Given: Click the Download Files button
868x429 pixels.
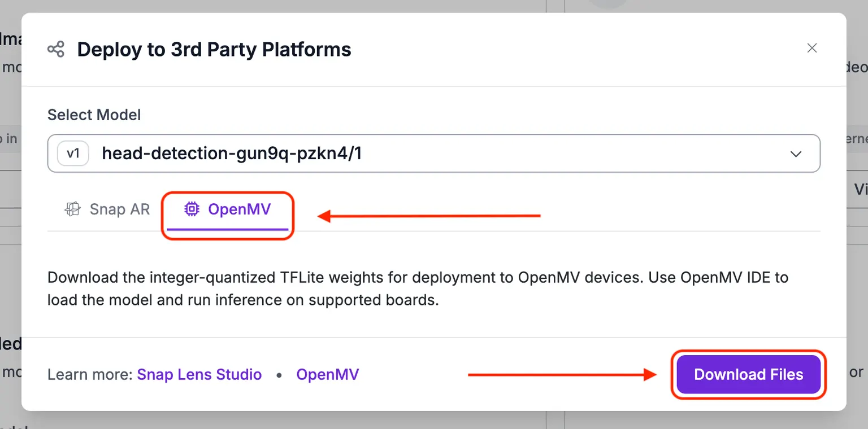Looking at the screenshot, I should tap(749, 374).
